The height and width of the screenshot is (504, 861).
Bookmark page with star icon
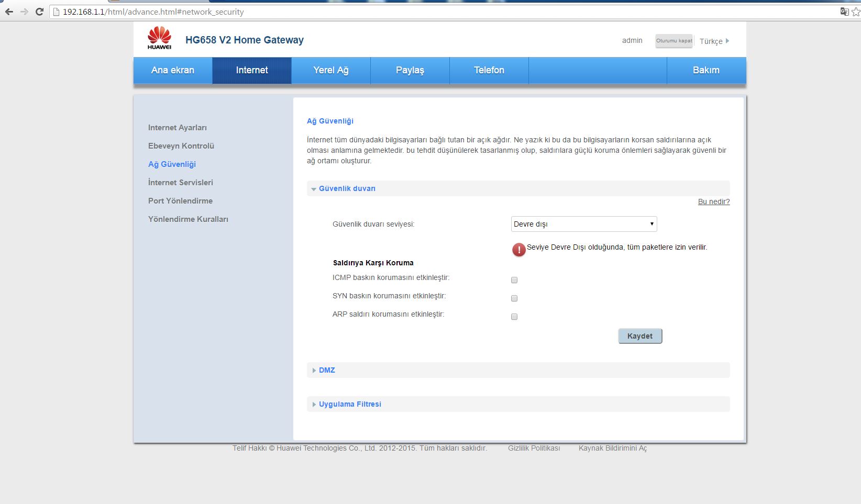[856, 12]
